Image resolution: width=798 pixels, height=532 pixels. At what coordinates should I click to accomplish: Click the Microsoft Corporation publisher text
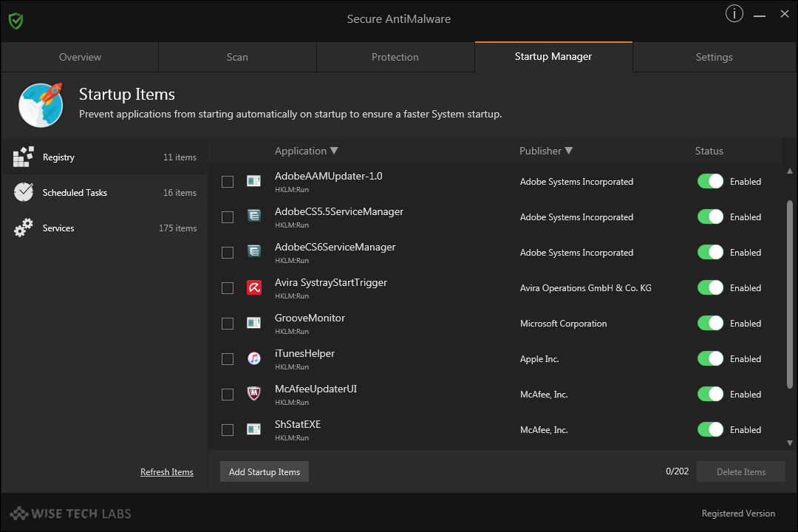click(x=563, y=324)
